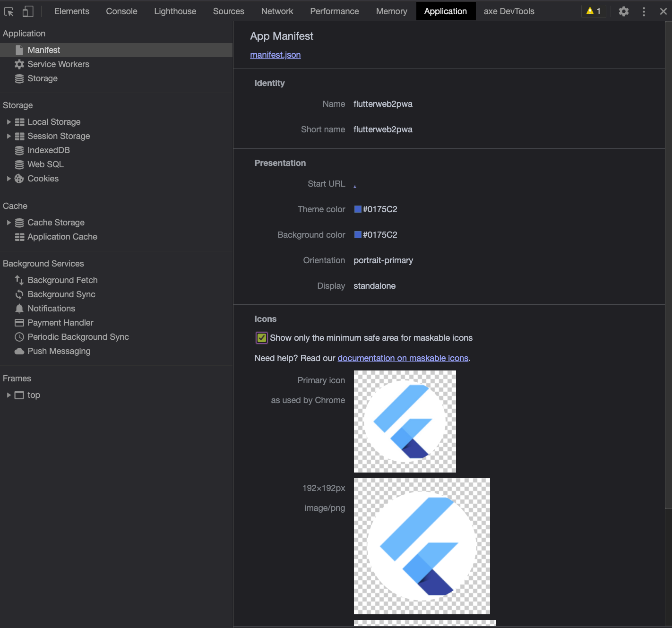
Task: Click the Storage database icon under Application
Action: (19, 78)
